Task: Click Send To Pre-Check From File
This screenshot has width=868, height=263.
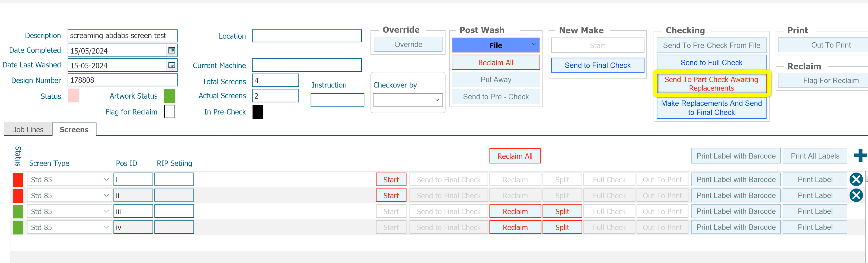Action: (711, 45)
